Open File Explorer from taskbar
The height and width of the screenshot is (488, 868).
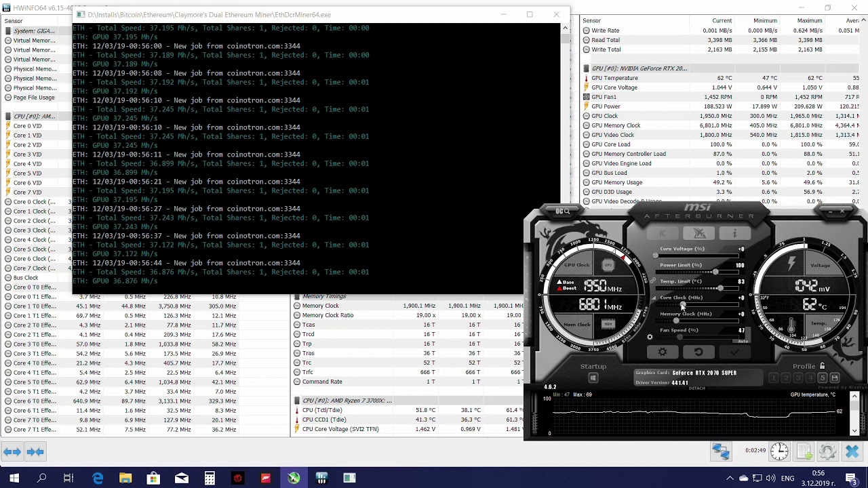click(x=125, y=479)
